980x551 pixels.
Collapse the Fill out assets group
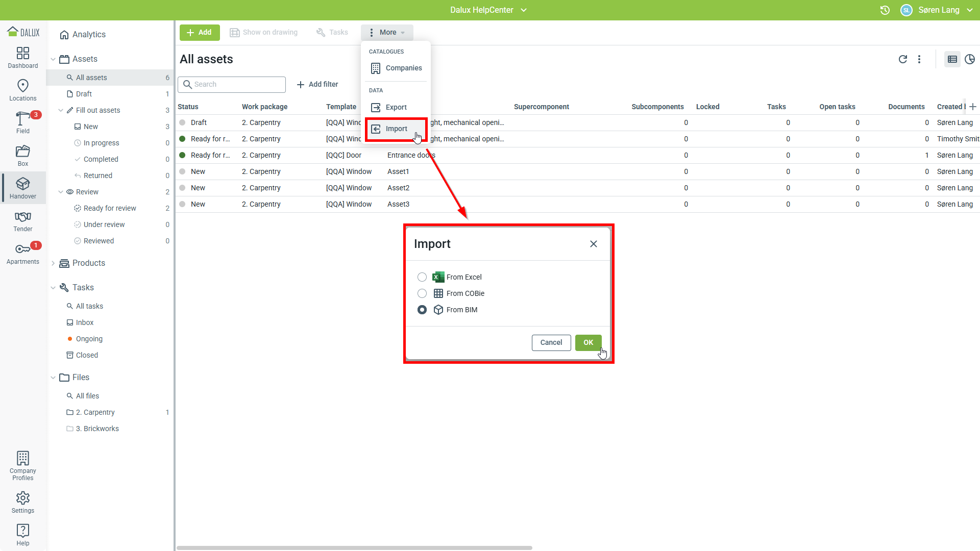point(61,110)
